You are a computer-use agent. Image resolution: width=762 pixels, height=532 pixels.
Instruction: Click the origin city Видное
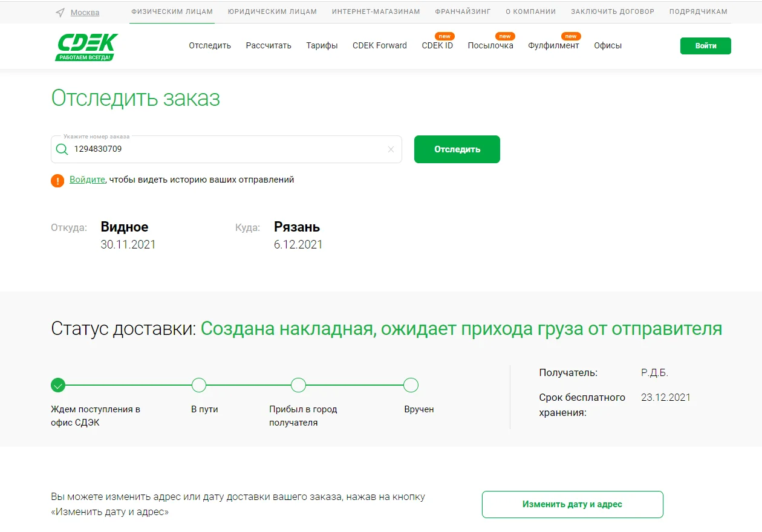125,227
